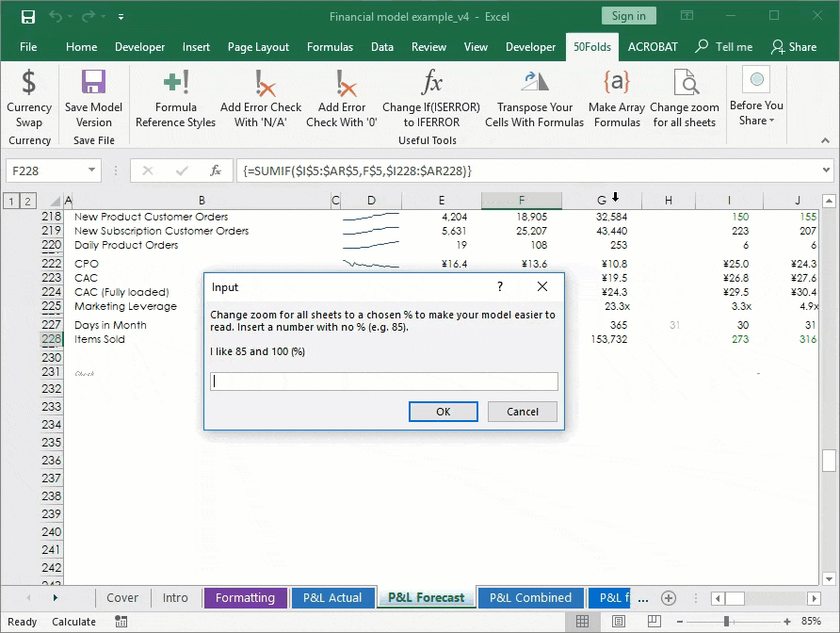
Task: Click the Save icon in quick access toolbar
Action: (28, 17)
